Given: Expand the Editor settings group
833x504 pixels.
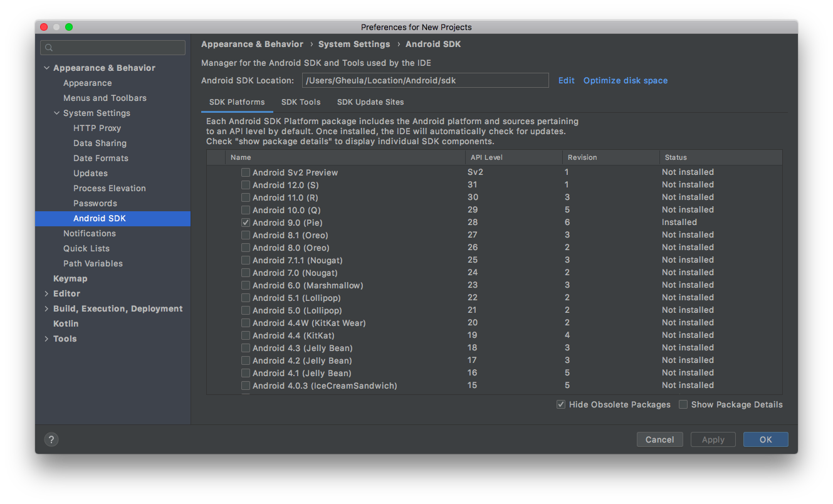Looking at the screenshot, I should point(46,293).
